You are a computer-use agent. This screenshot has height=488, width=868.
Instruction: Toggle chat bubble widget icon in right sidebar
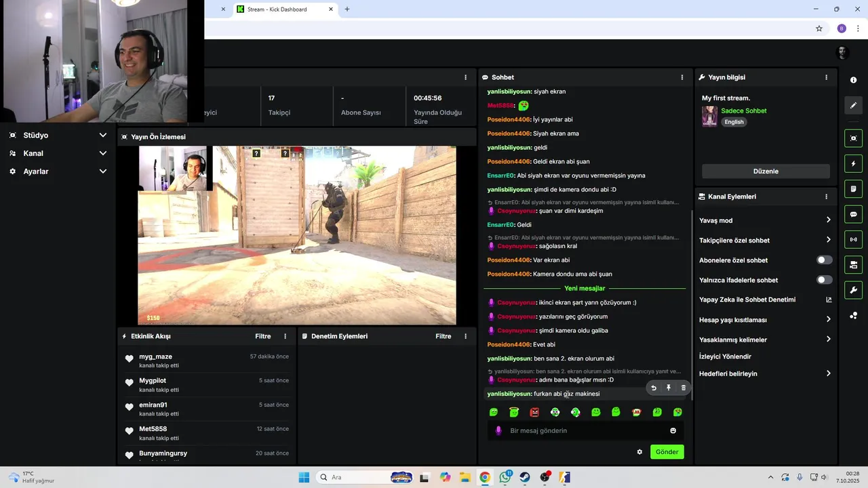pyautogui.click(x=853, y=214)
